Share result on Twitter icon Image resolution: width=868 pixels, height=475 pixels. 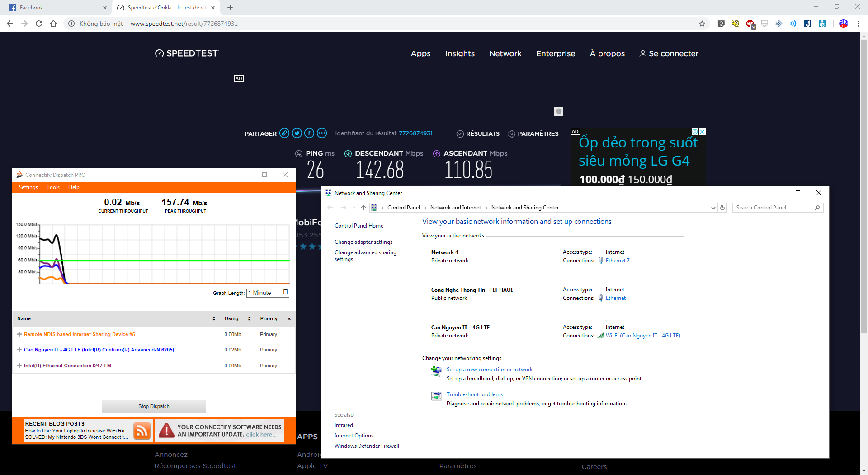[297, 133]
